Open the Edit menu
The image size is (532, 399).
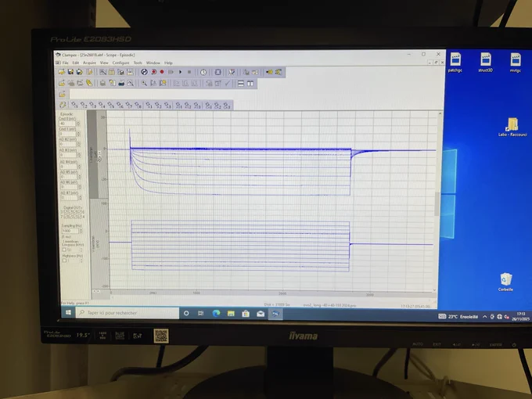[x=75, y=63]
